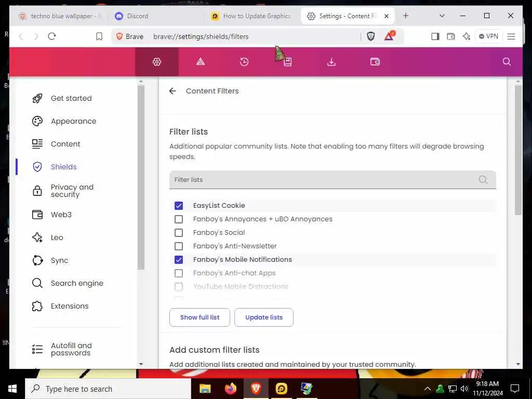Click sidebar scroll down arrow

[x=141, y=364]
